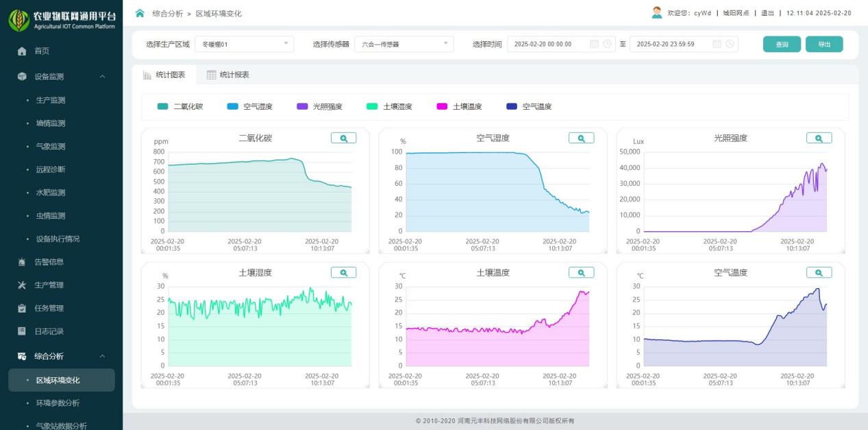Zoom the 空气湿度 chart with magnifier icon
868x430 pixels.
tap(581, 138)
